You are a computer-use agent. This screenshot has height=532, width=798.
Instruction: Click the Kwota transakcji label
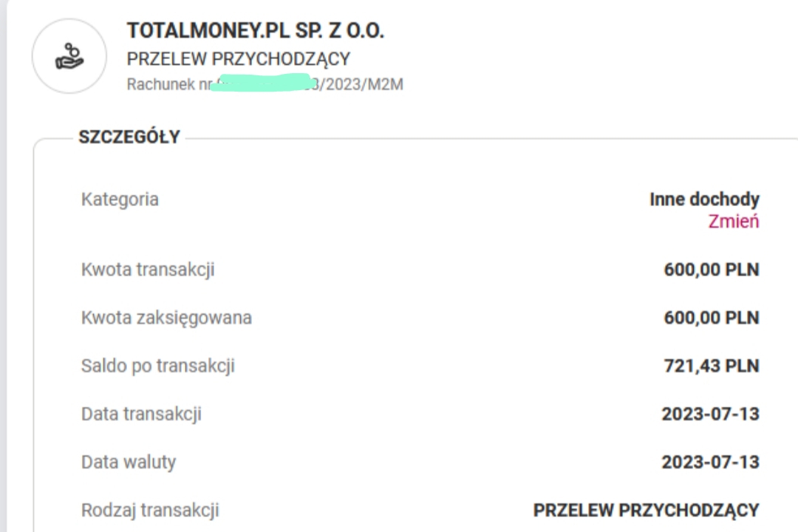point(148,270)
